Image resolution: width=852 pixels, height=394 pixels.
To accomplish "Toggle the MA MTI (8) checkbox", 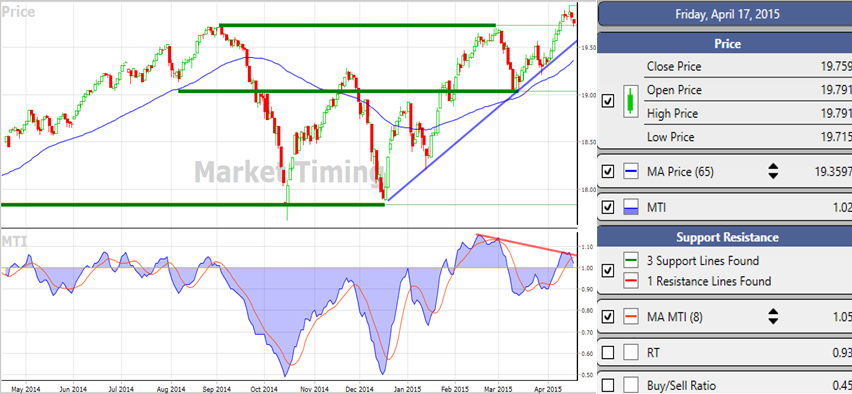I will 609,317.
